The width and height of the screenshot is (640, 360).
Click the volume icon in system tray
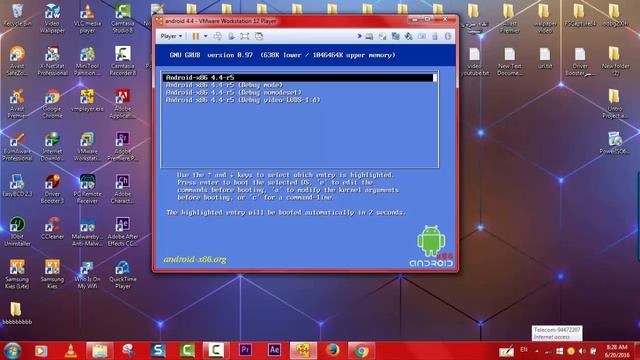(x=582, y=351)
